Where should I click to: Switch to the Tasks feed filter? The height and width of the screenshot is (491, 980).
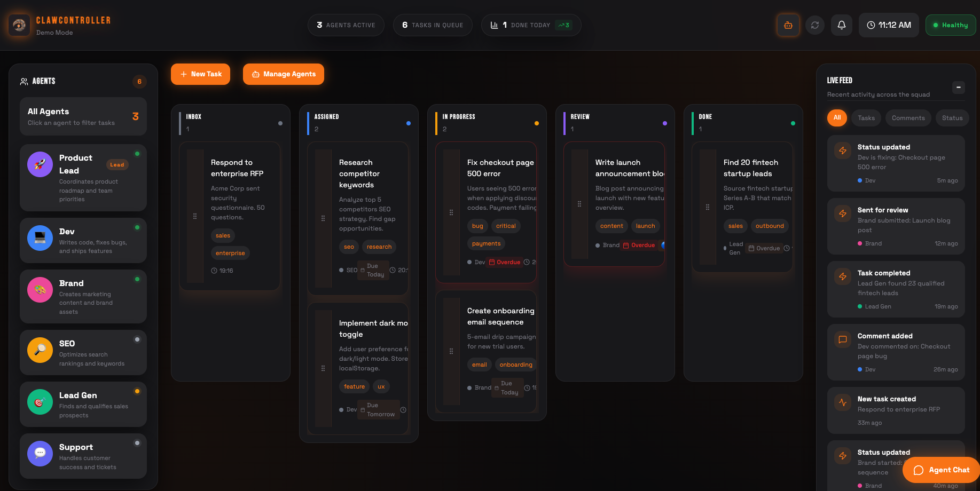(866, 118)
